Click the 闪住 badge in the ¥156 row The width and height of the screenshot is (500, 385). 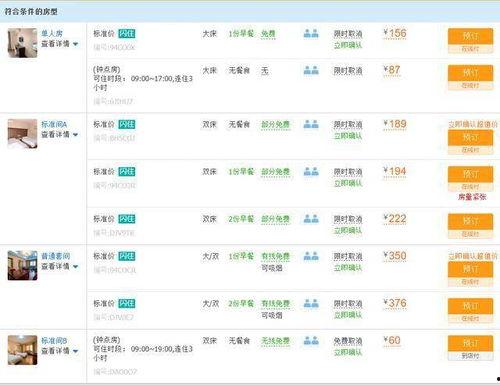[127, 34]
